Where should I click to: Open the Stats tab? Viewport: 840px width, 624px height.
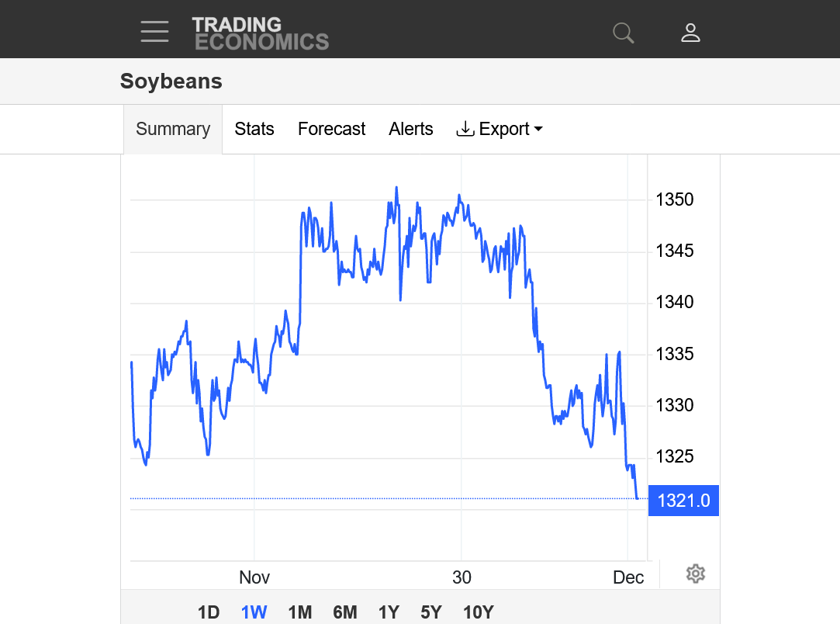pyautogui.click(x=254, y=129)
